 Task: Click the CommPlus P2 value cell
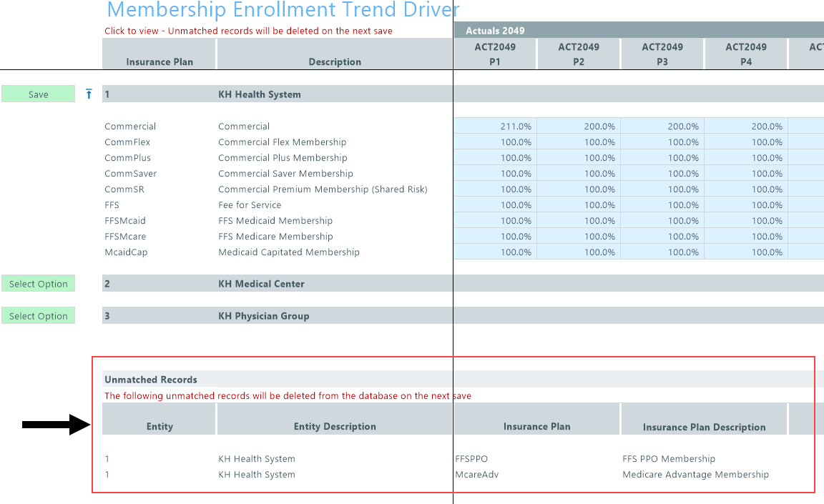pos(579,157)
